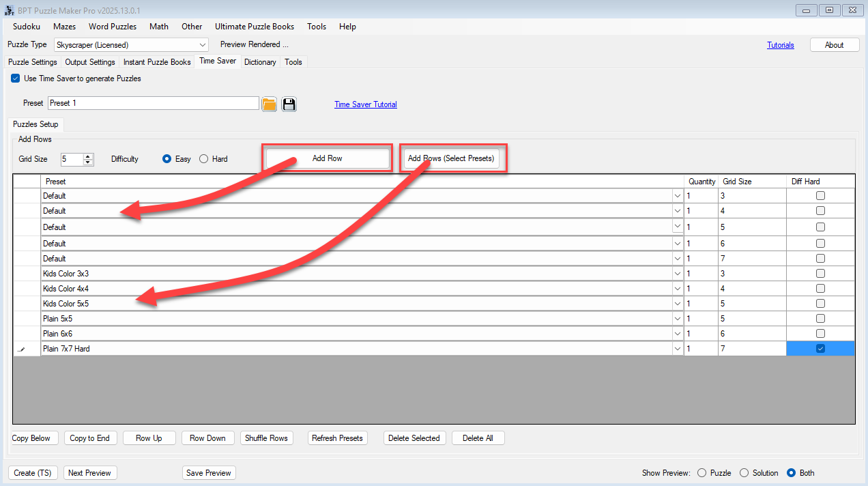Increase Grid Size with the spinner up arrow
The width and height of the screenshot is (868, 486).
pos(88,156)
